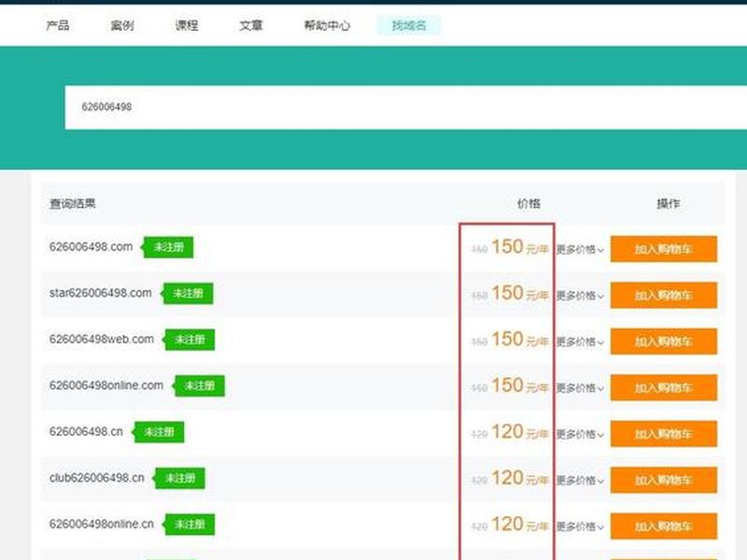Click the domain name 626006498online.cn

coord(102,524)
